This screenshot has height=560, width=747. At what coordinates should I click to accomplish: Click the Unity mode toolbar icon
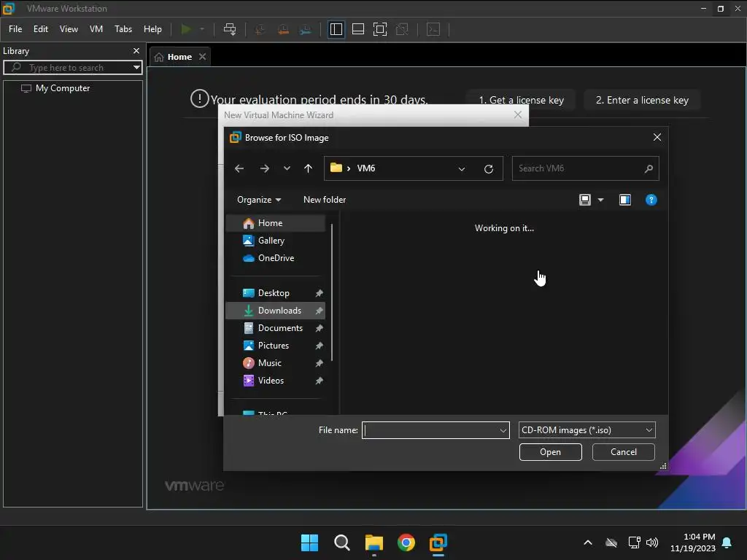click(x=402, y=29)
